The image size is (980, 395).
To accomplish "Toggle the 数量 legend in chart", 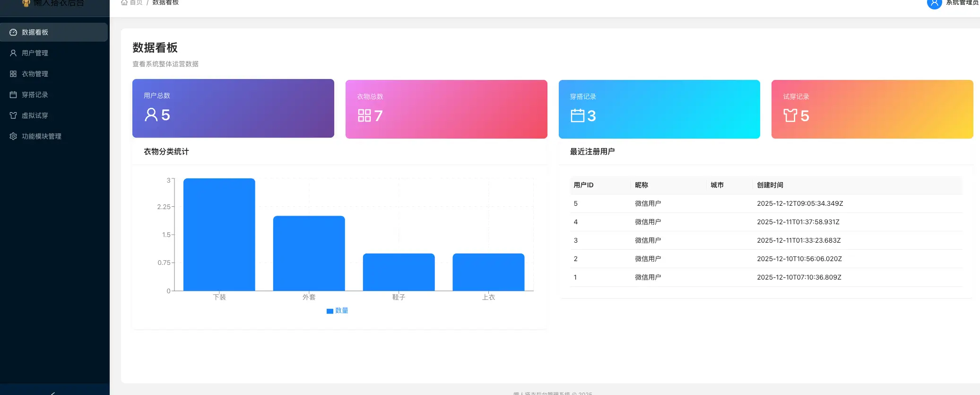I will (x=337, y=311).
